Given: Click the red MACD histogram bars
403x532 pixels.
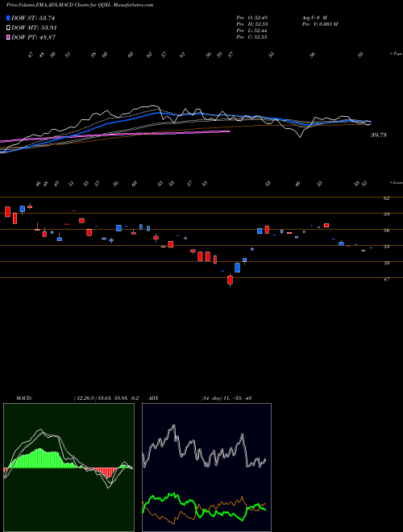Looking at the screenshot, I should pos(103,472).
